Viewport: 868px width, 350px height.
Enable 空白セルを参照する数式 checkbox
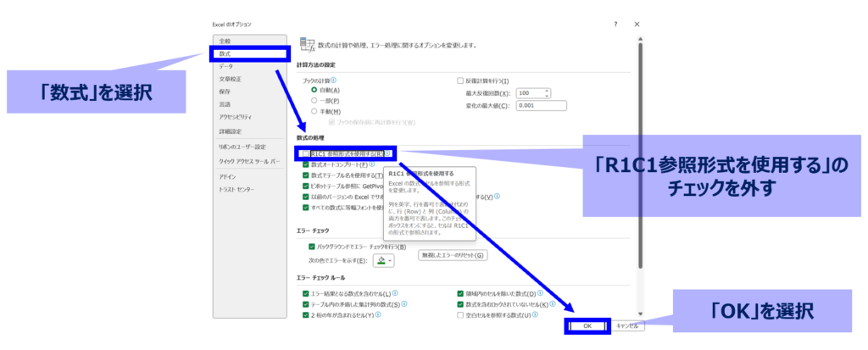pyautogui.click(x=460, y=314)
